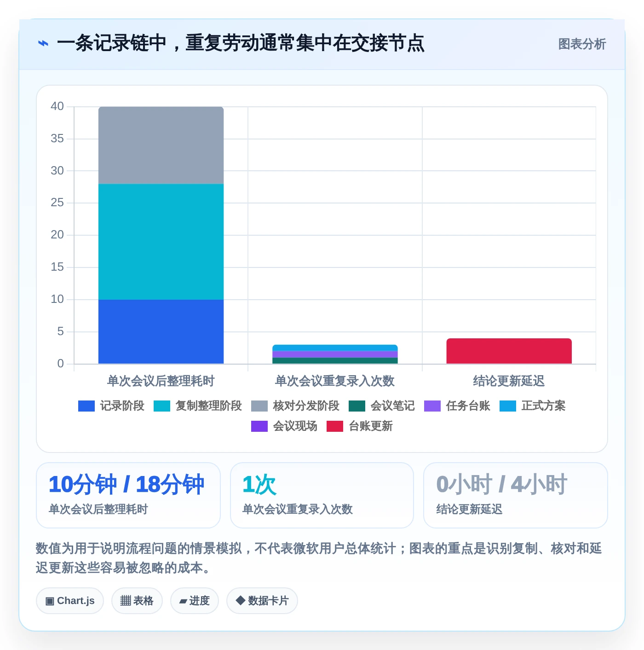
Task: Click the 结论更新延迟 axis label
Action: 509,381
